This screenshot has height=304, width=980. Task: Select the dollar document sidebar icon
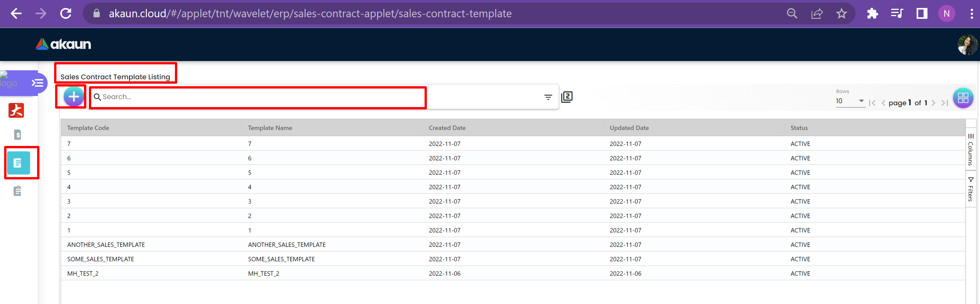pyautogui.click(x=18, y=135)
